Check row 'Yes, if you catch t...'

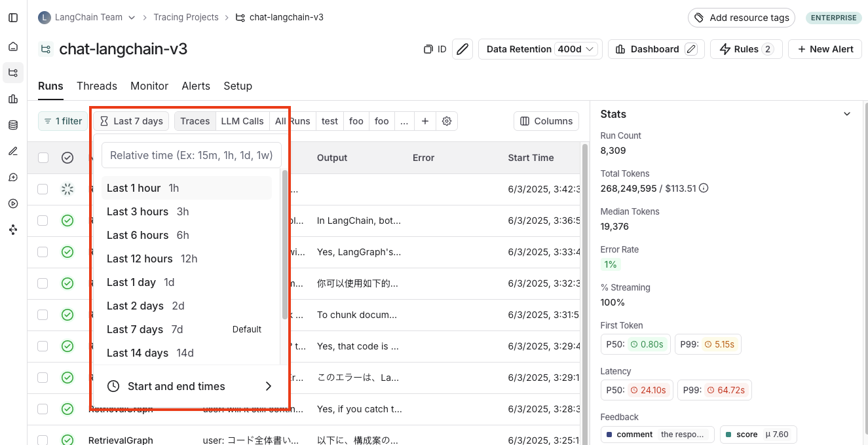click(43, 409)
